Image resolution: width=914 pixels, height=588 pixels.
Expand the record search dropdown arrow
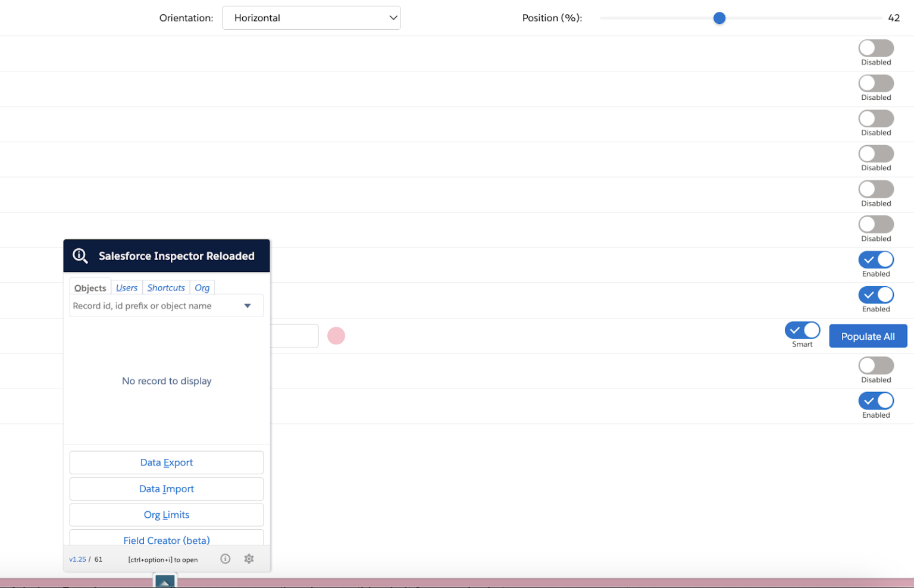click(248, 306)
